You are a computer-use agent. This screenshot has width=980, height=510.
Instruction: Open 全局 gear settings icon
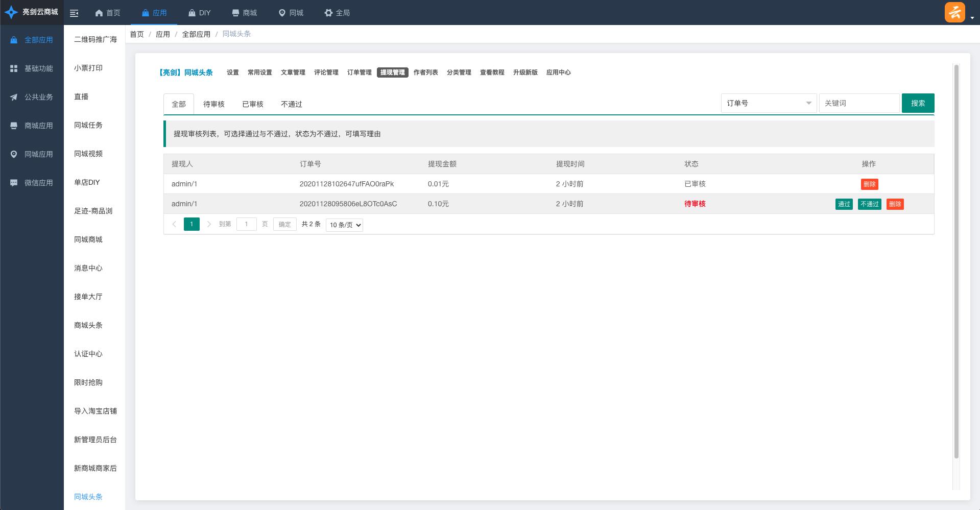328,13
